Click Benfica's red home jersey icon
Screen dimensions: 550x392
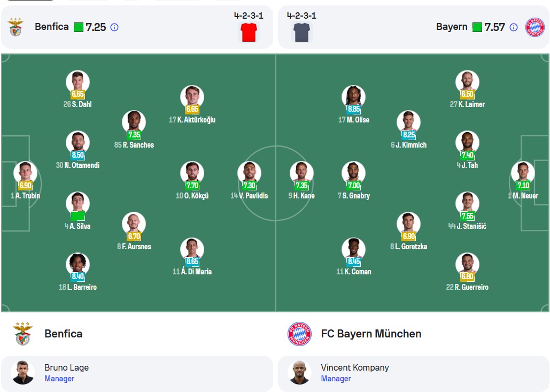tap(249, 32)
